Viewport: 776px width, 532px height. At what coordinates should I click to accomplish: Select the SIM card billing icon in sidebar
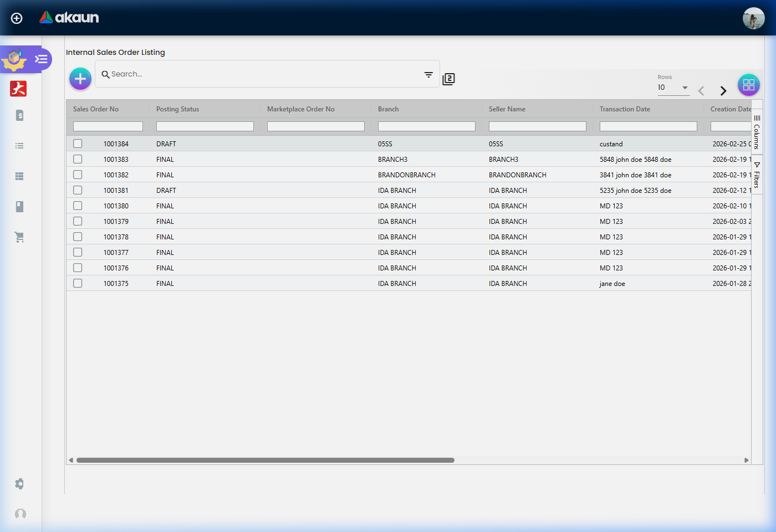(19, 115)
